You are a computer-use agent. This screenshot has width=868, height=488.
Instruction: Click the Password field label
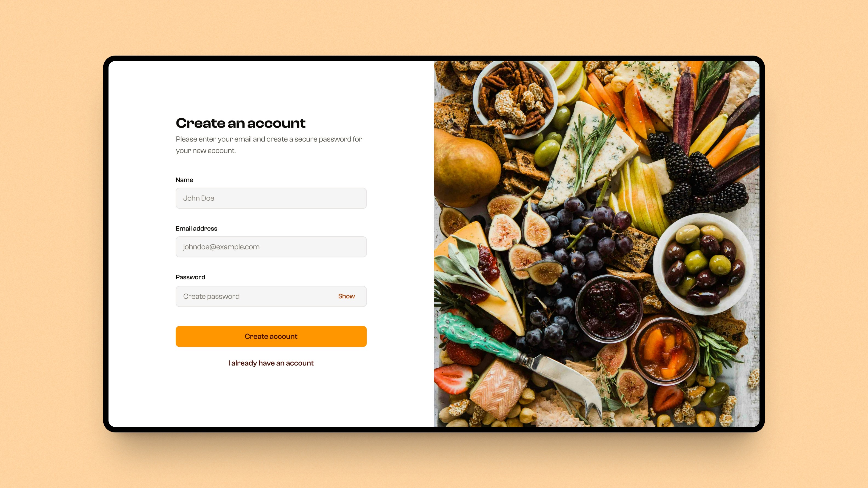pos(190,277)
